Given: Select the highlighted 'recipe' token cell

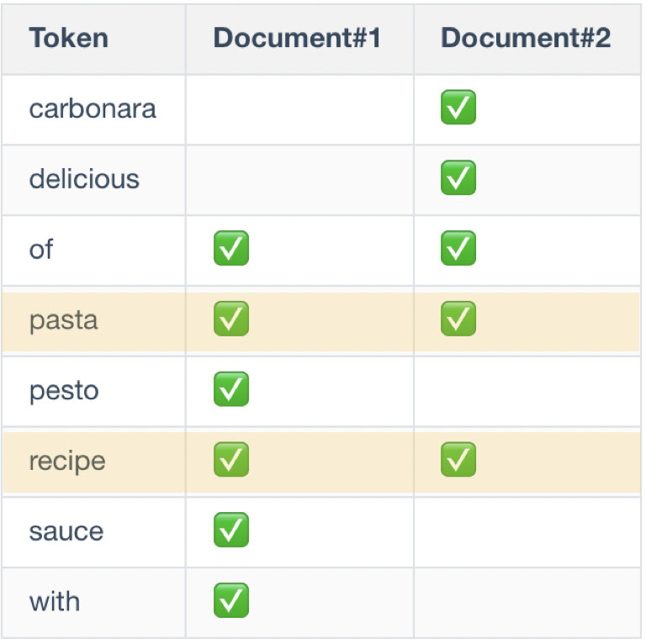Looking at the screenshot, I should 67,462.
